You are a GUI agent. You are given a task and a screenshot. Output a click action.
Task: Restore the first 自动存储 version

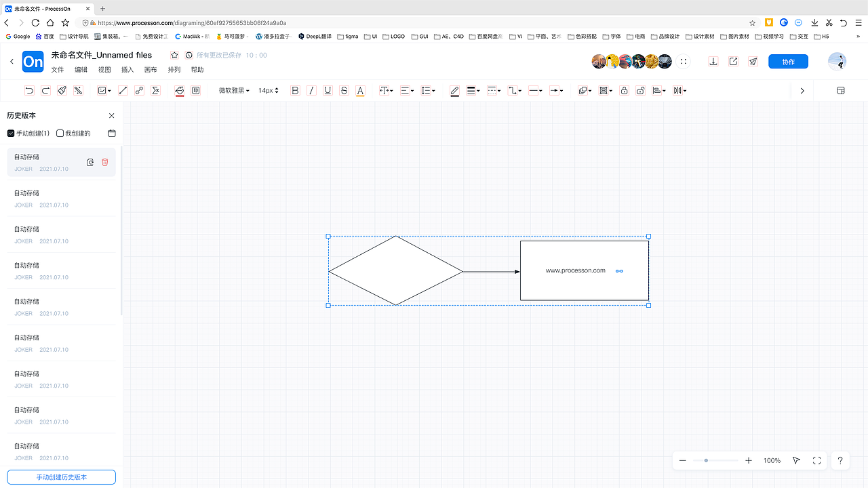pyautogui.click(x=90, y=162)
